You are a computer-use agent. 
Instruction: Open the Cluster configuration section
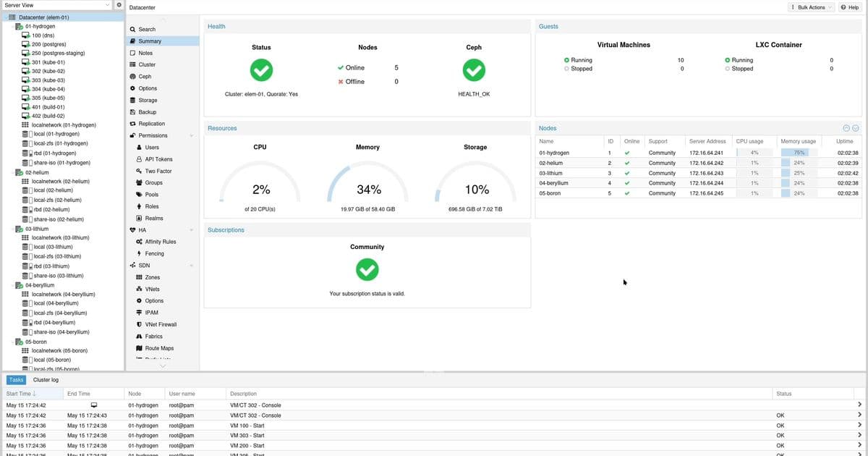click(147, 64)
